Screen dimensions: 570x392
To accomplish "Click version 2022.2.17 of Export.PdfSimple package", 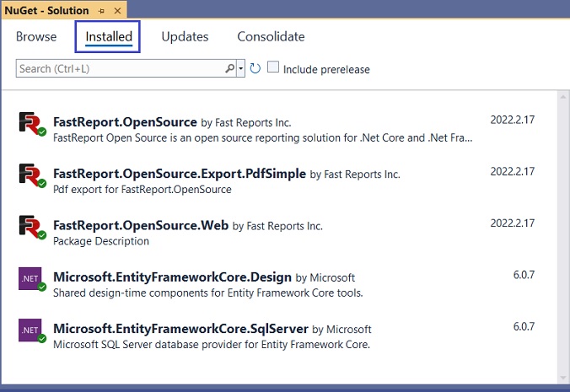I will tap(512, 171).
